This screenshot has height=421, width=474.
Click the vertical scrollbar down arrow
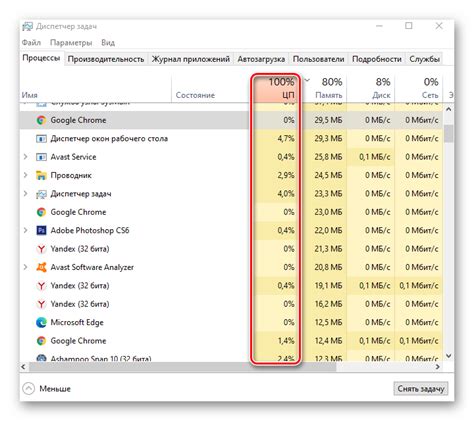pos(449,356)
